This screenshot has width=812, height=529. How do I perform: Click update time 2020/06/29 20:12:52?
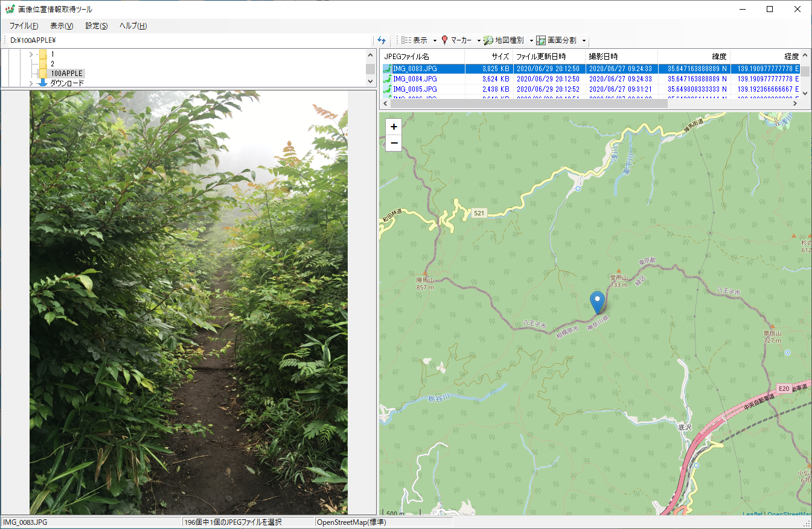[x=548, y=89]
